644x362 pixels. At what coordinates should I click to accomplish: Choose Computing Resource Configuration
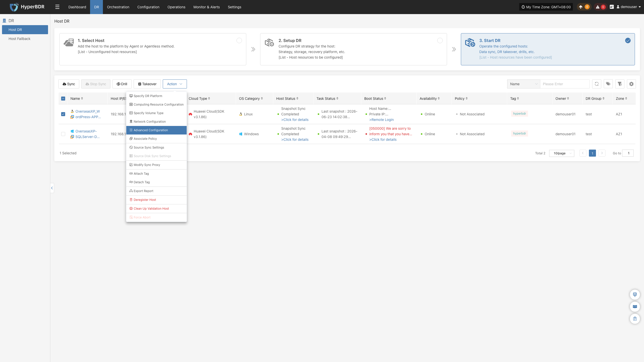pos(156,105)
